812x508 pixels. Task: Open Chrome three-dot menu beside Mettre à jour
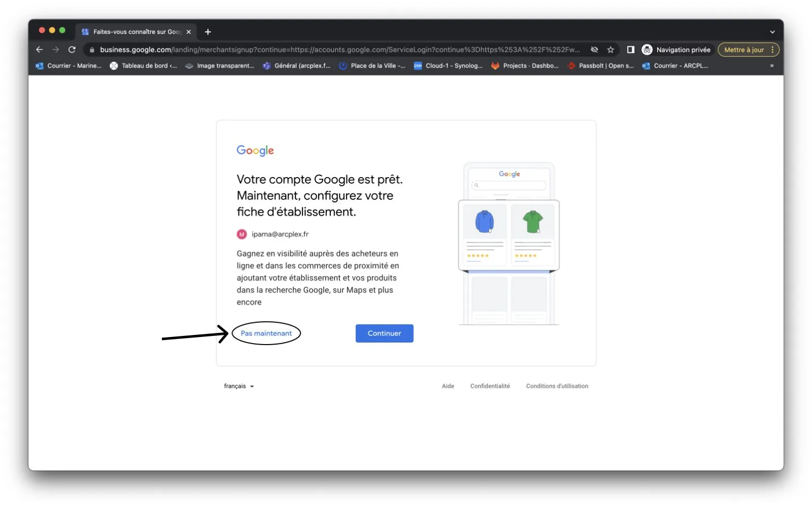point(772,50)
